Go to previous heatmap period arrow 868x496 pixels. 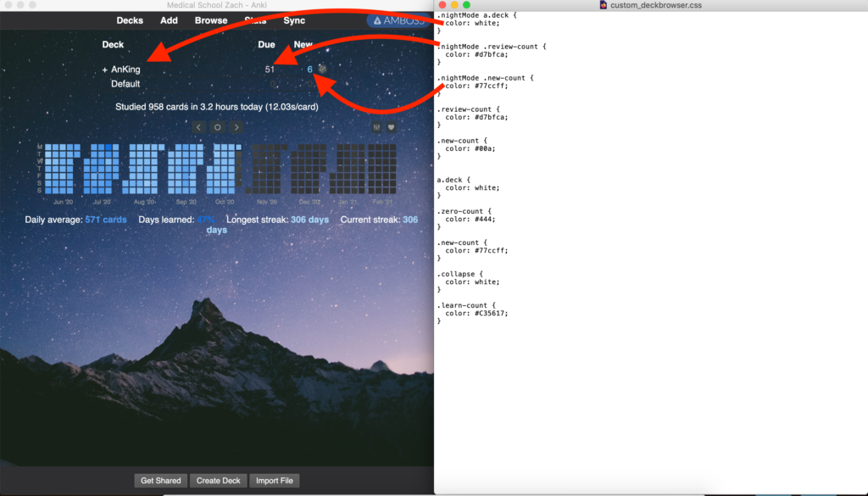198,127
